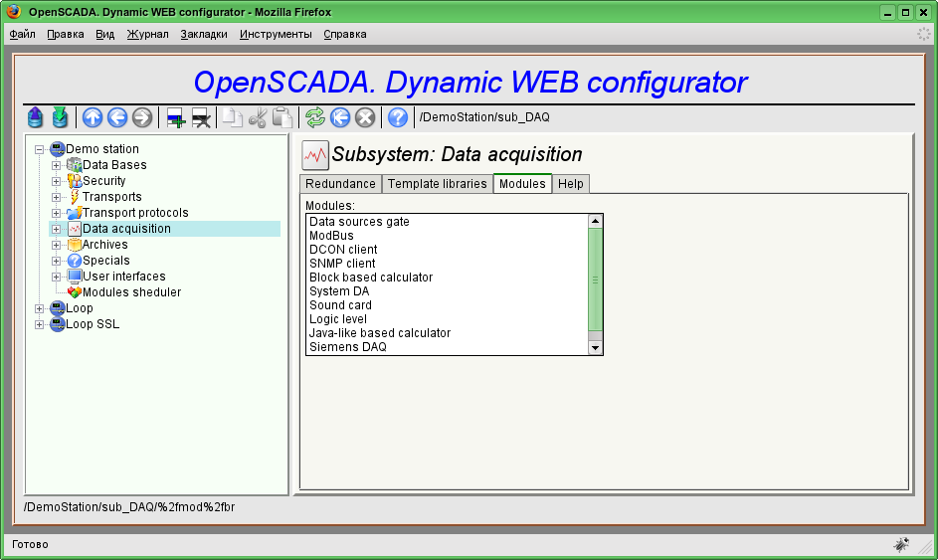Click the User interfaces monitor icon

tap(75, 277)
